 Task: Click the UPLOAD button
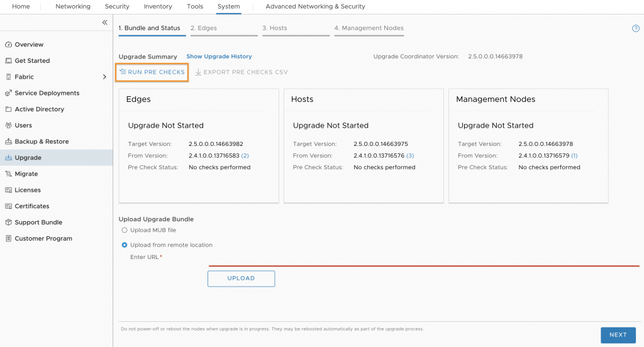tap(241, 278)
